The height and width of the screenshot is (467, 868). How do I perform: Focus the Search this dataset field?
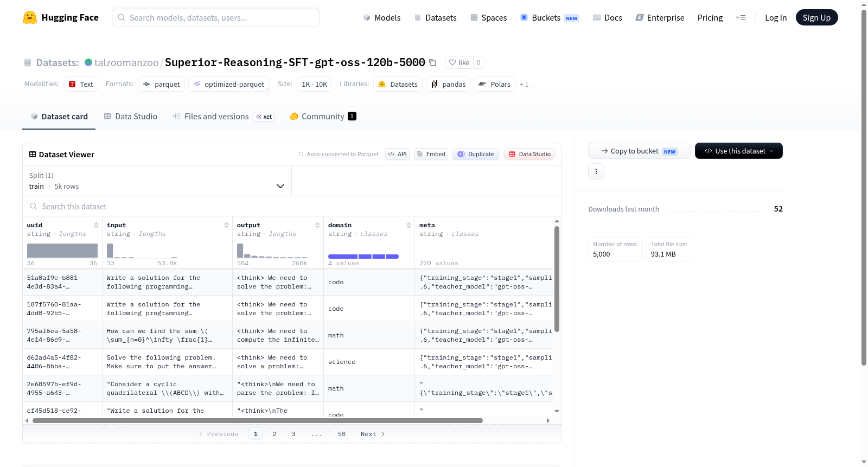(x=292, y=206)
